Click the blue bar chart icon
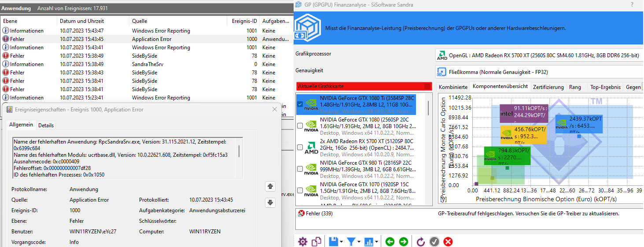644x247 pixels. coord(369,241)
